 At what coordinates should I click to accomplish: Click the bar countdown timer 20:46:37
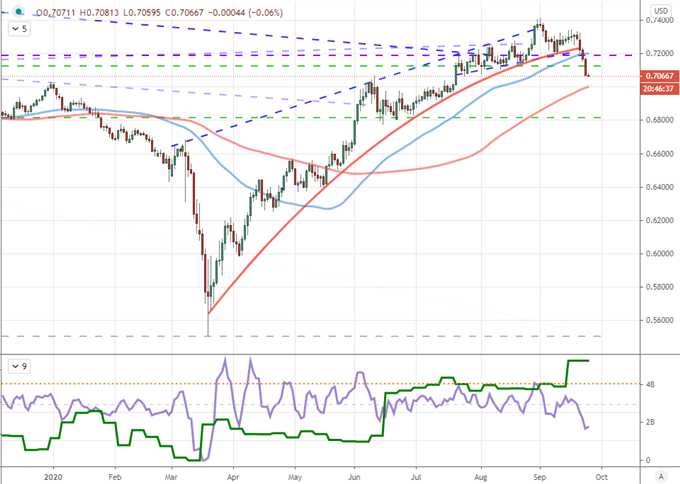pos(659,88)
